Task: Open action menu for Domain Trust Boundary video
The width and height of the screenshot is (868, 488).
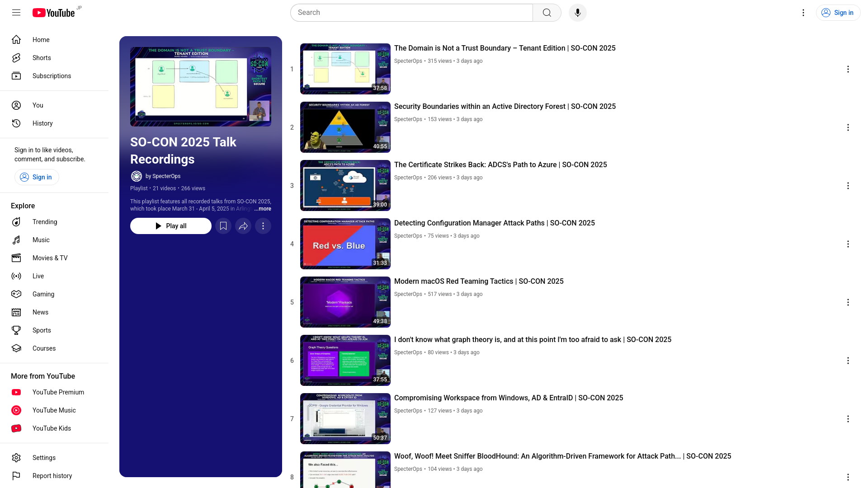Action: pos(848,69)
